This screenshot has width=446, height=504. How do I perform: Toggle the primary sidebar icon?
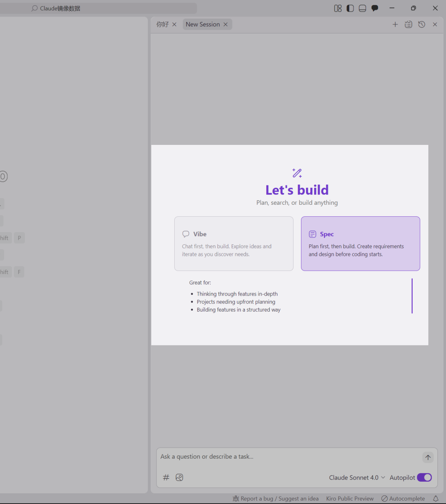(350, 8)
